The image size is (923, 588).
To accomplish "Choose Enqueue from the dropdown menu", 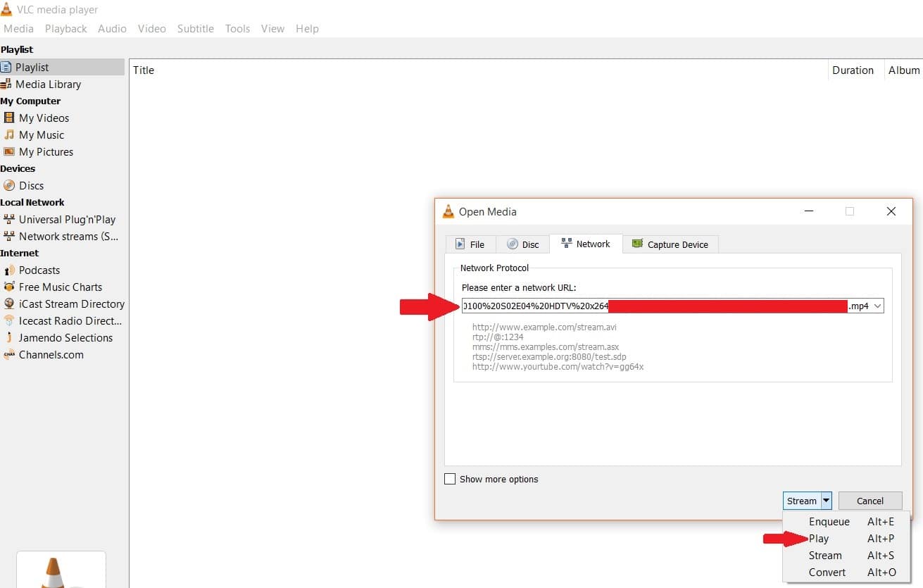I will coord(846,522).
